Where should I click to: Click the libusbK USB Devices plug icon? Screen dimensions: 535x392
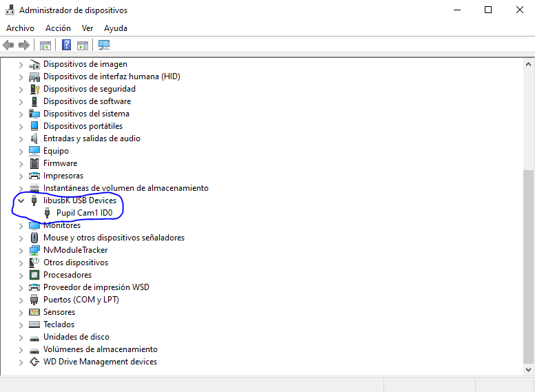click(34, 200)
